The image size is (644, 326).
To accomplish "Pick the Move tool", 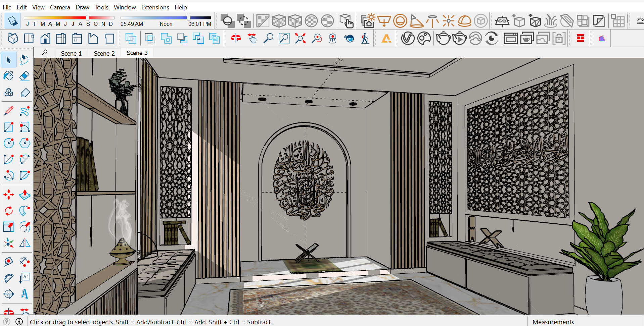I will (x=9, y=194).
